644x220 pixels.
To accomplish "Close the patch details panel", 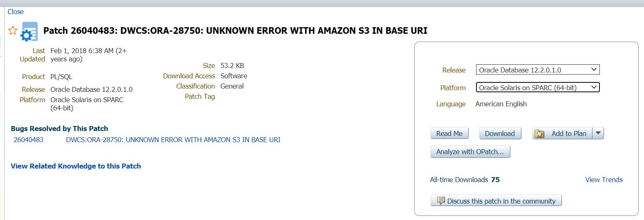I will tap(16, 12).
